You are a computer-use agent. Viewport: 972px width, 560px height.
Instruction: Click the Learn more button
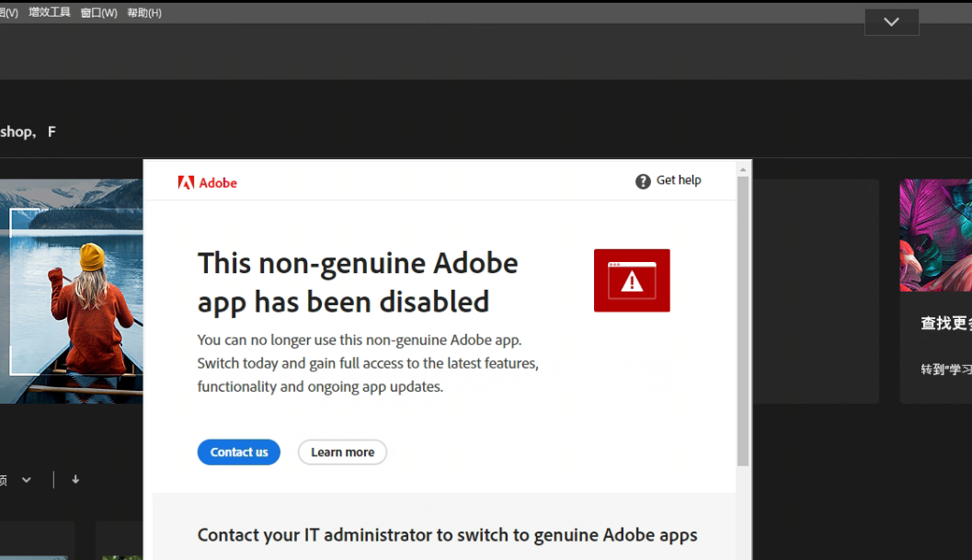point(342,452)
